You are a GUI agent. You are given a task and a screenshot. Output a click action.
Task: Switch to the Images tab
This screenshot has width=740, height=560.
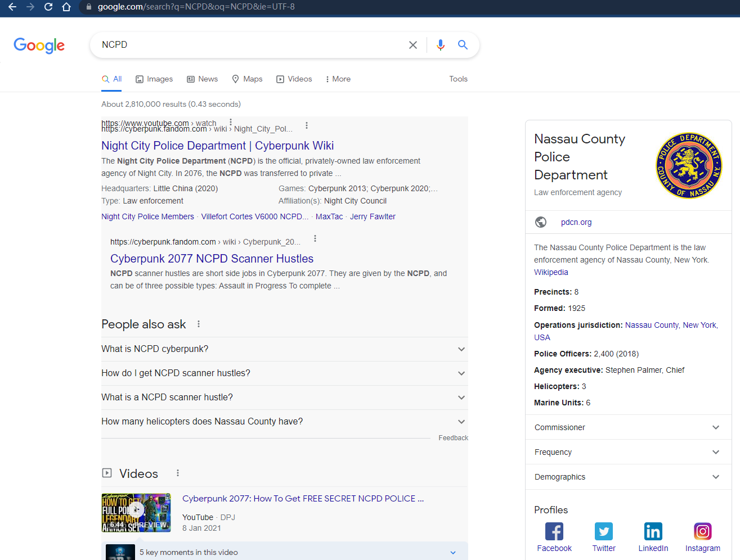pyautogui.click(x=154, y=79)
